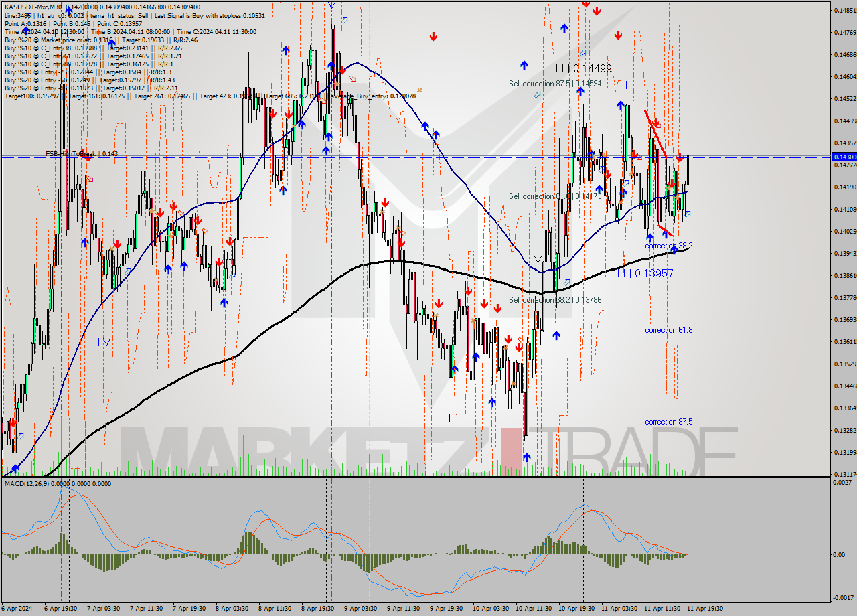857x616 pixels.
Task: Click 0.14851 on the price axis
Action: pos(845,10)
